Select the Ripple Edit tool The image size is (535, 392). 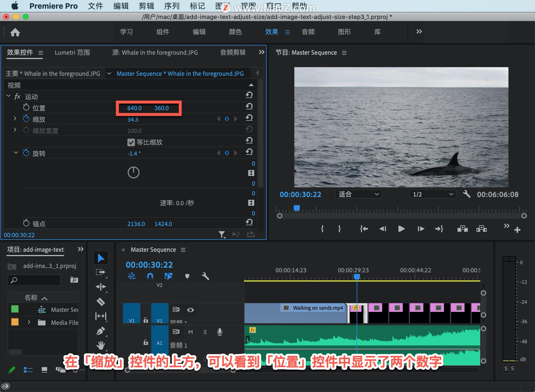101,287
